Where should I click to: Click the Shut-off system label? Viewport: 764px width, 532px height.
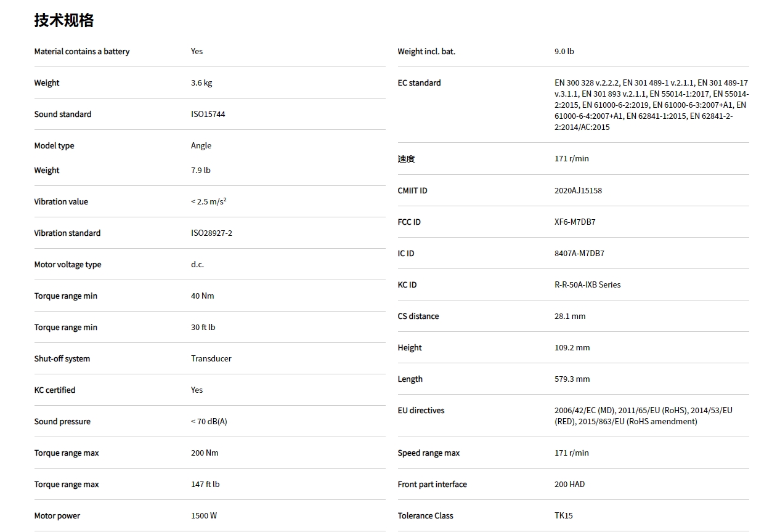point(62,358)
